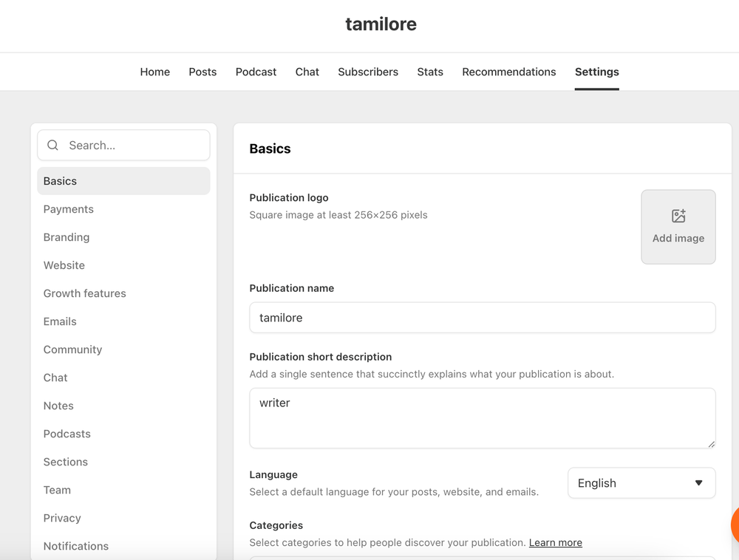Open Emails settings
The image size is (739, 560).
point(59,321)
